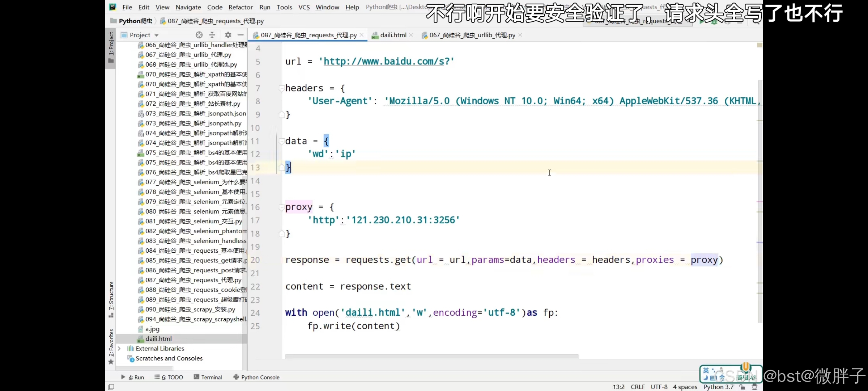
Task: Open the Run menu
Action: point(265,7)
